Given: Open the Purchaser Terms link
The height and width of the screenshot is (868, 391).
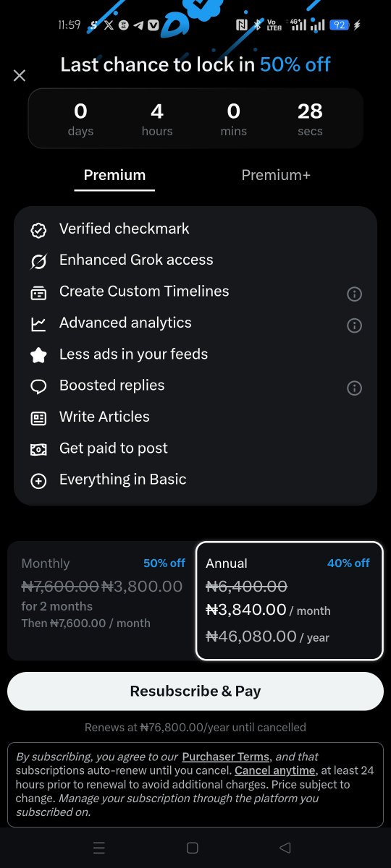Looking at the screenshot, I should click(x=225, y=757).
